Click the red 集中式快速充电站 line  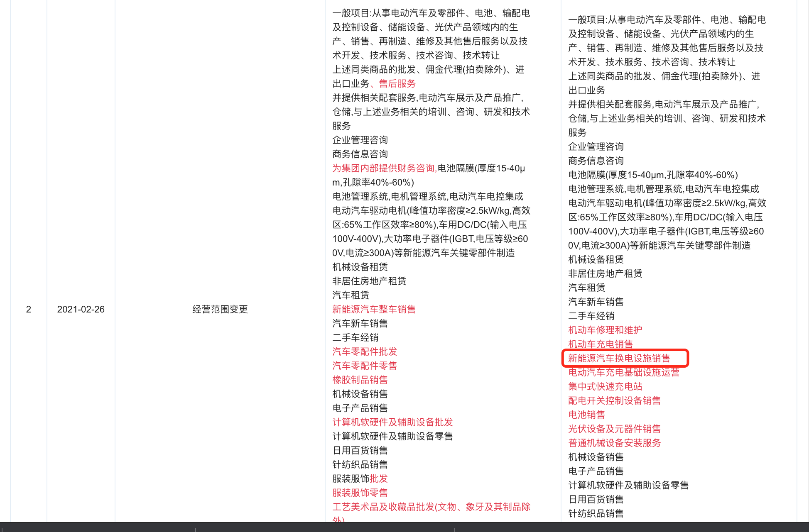[x=605, y=386]
